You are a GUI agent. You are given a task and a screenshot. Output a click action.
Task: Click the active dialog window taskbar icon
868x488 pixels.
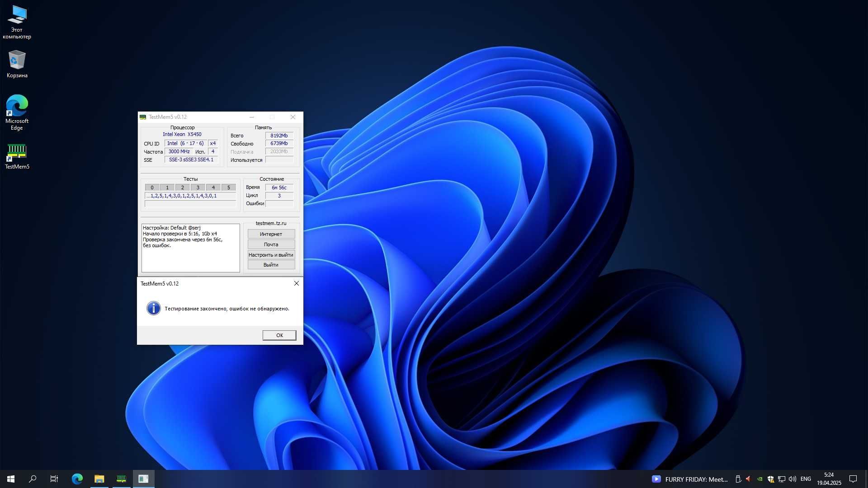pos(143,479)
